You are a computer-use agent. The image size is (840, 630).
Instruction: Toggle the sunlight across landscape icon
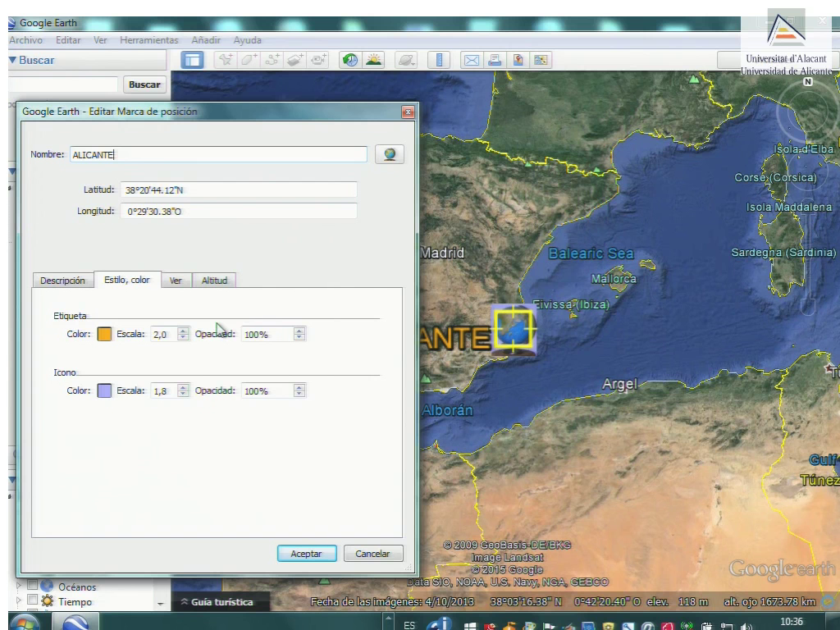pos(374,60)
